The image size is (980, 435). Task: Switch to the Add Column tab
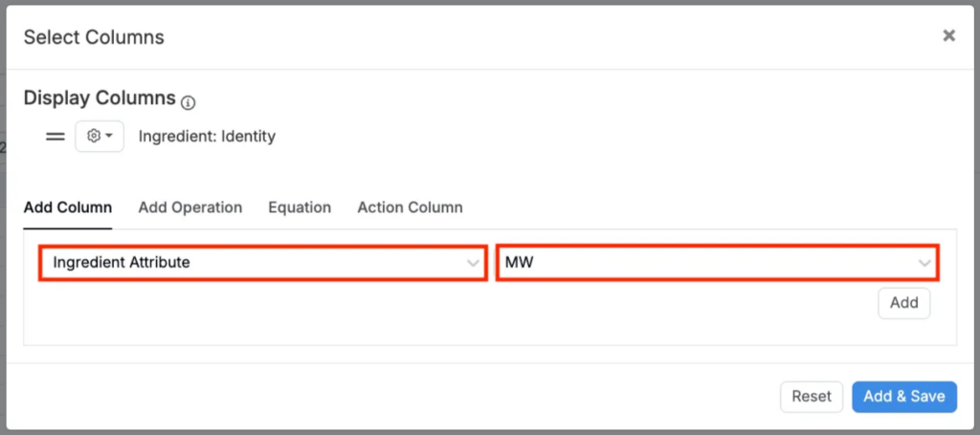pyautogui.click(x=67, y=207)
